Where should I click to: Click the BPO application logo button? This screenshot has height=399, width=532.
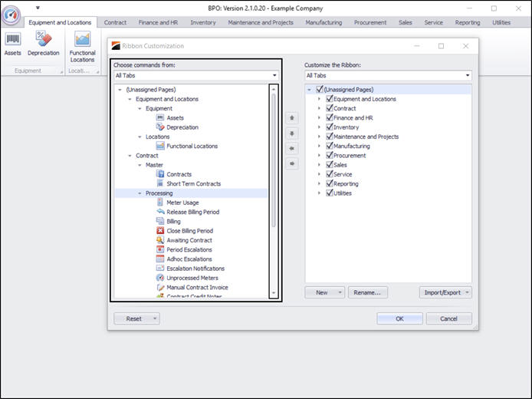pyautogui.click(x=11, y=15)
